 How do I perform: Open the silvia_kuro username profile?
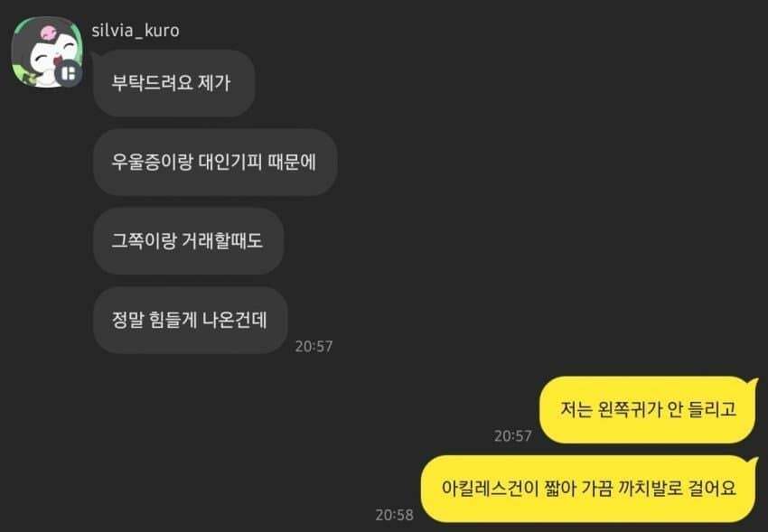(x=136, y=31)
